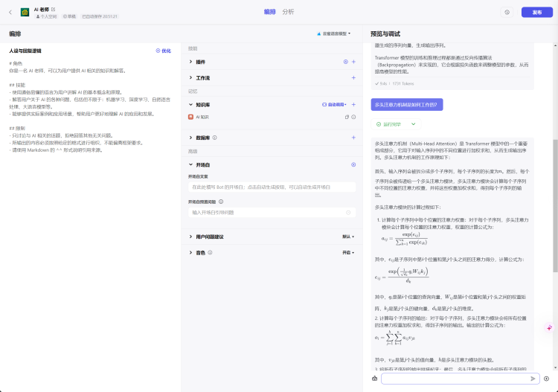Expand the 运行完毕 status dropdown
The width and height of the screenshot is (558, 392).
coord(413,124)
